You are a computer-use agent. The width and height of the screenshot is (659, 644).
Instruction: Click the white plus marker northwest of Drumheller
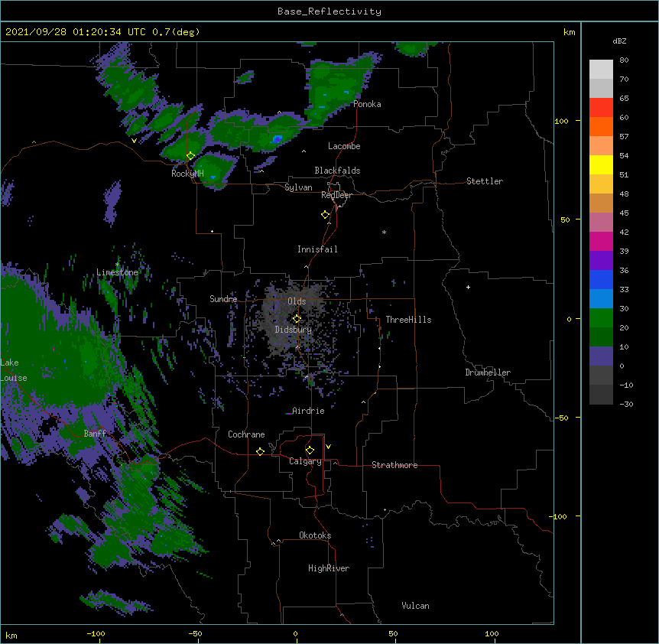468,287
